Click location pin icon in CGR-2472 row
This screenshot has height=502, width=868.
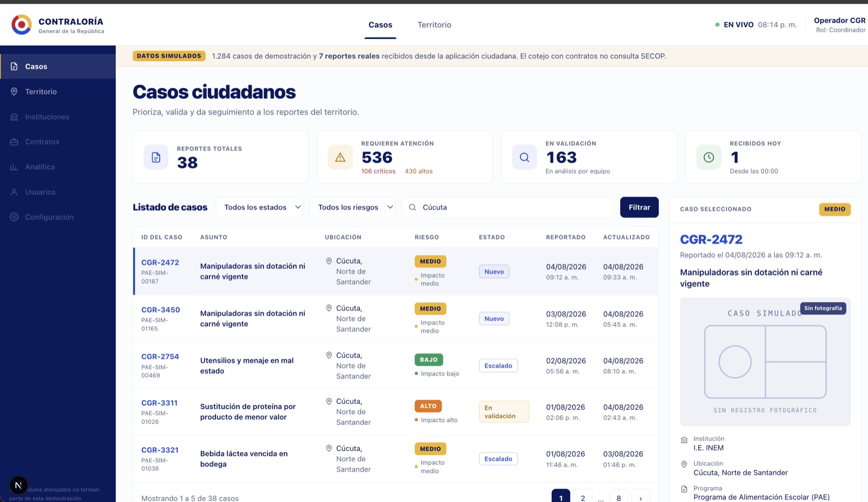(x=329, y=261)
